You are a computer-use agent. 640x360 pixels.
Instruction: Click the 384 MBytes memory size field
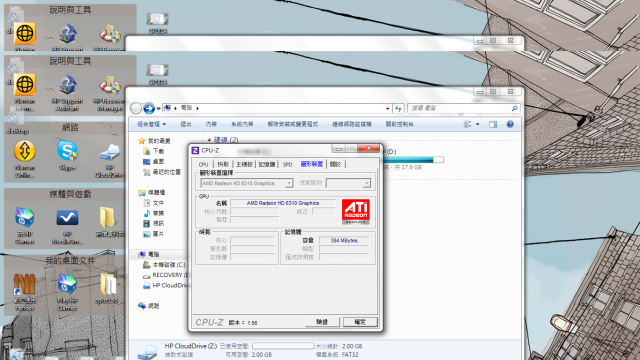click(x=344, y=240)
